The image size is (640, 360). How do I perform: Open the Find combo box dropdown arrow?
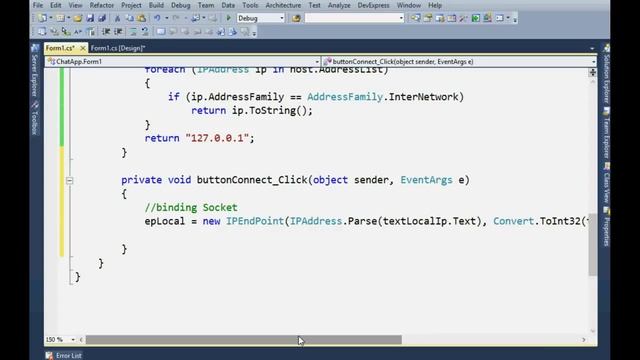tap(401, 18)
